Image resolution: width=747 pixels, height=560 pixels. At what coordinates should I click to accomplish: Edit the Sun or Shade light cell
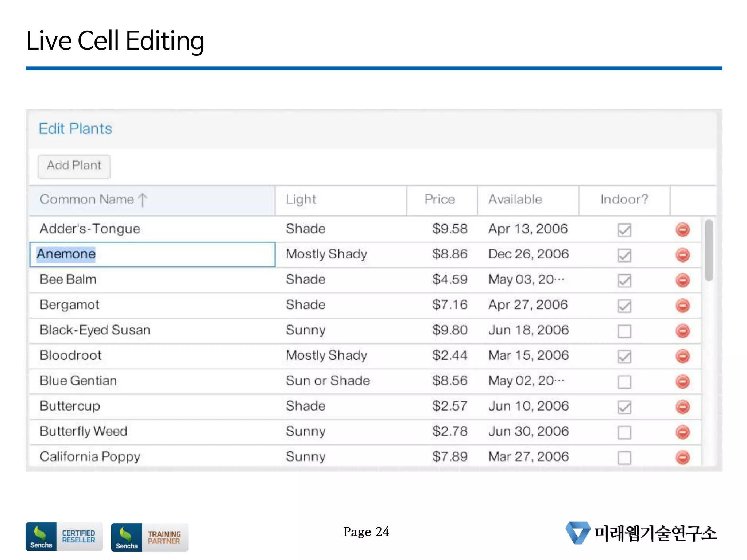pos(328,381)
